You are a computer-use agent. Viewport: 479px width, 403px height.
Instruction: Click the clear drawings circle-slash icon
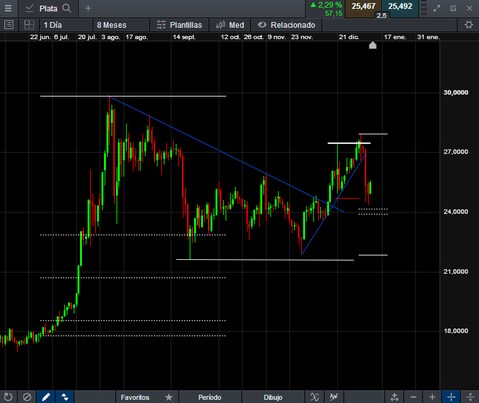27,397
